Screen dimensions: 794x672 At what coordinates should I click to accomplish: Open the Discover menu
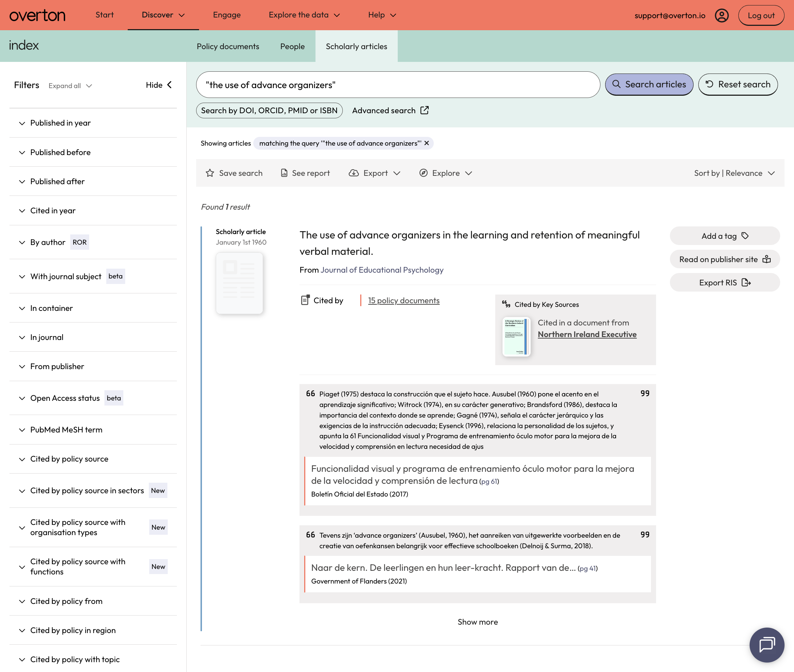[163, 15]
